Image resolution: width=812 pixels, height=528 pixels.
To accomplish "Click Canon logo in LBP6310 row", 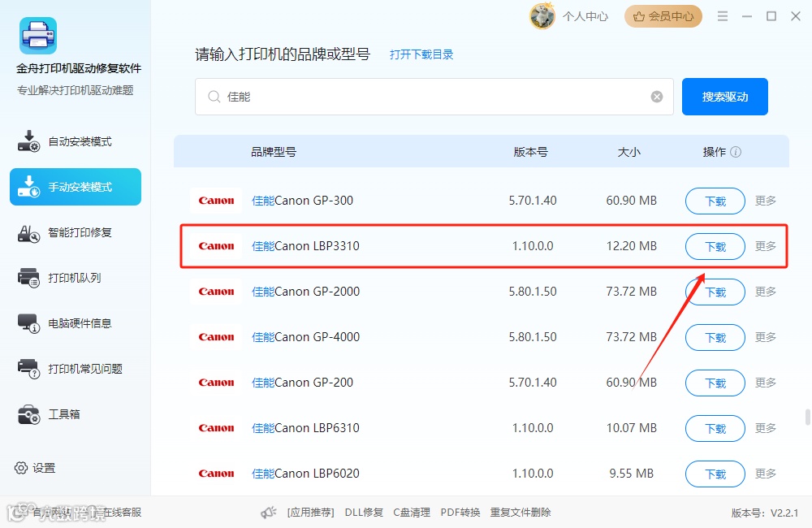I will point(216,428).
